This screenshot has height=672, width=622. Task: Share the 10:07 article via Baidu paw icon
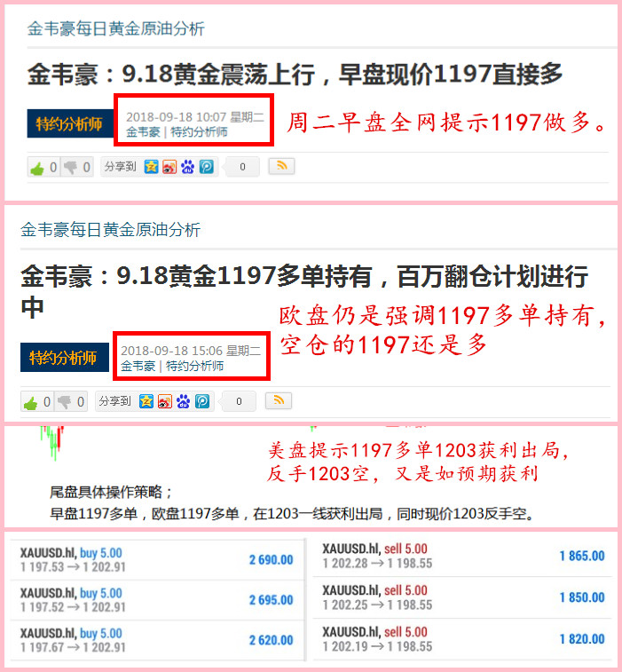click(x=187, y=167)
